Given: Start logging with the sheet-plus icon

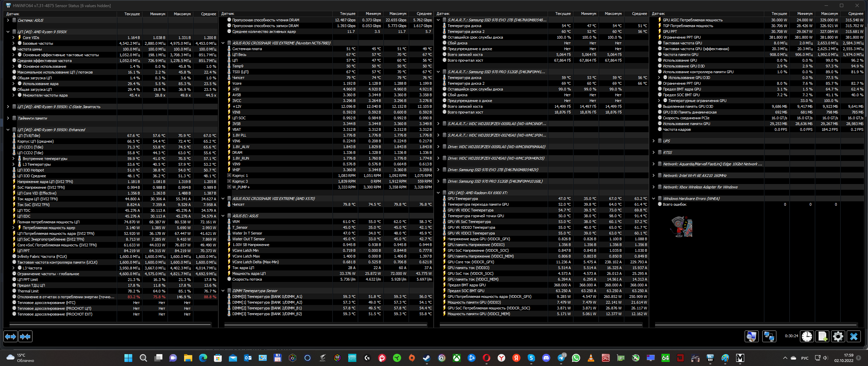Looking at the screenshot, I should click(823, 337).
